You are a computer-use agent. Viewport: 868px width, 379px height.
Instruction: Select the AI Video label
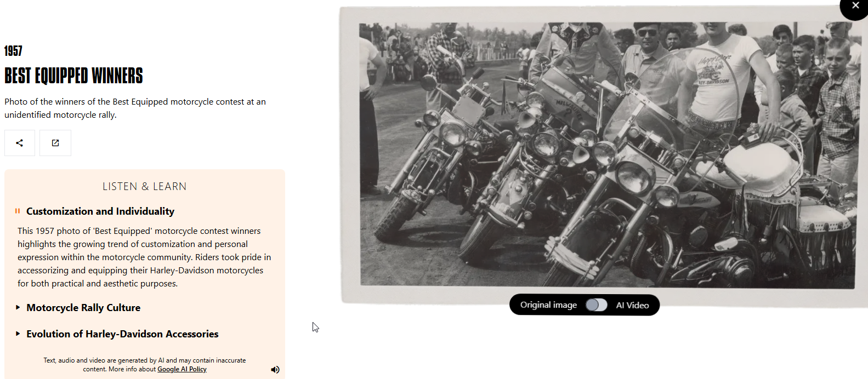632,305
